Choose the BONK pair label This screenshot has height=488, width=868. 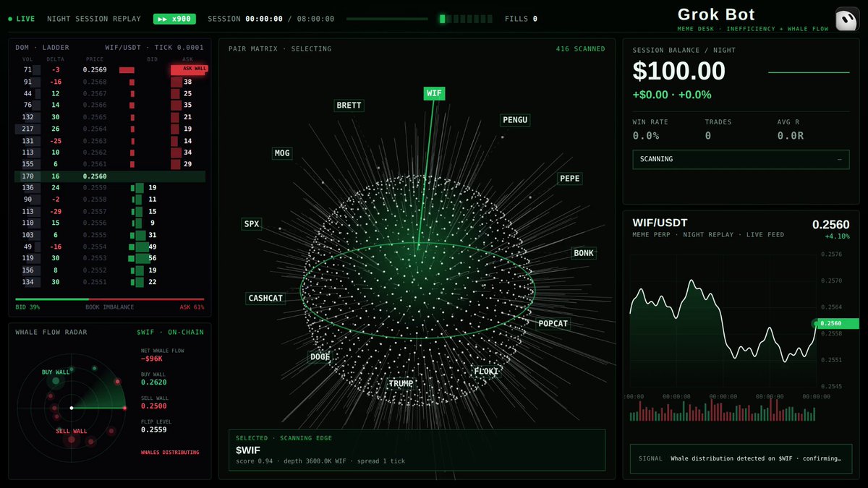(x=584, y=253)
